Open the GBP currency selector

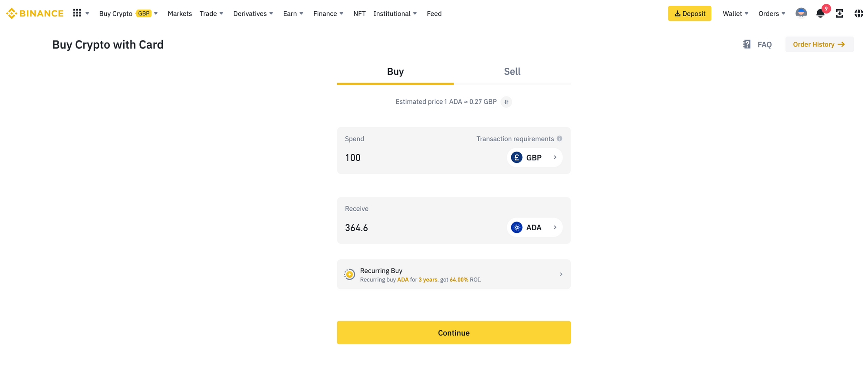(535, 157)
